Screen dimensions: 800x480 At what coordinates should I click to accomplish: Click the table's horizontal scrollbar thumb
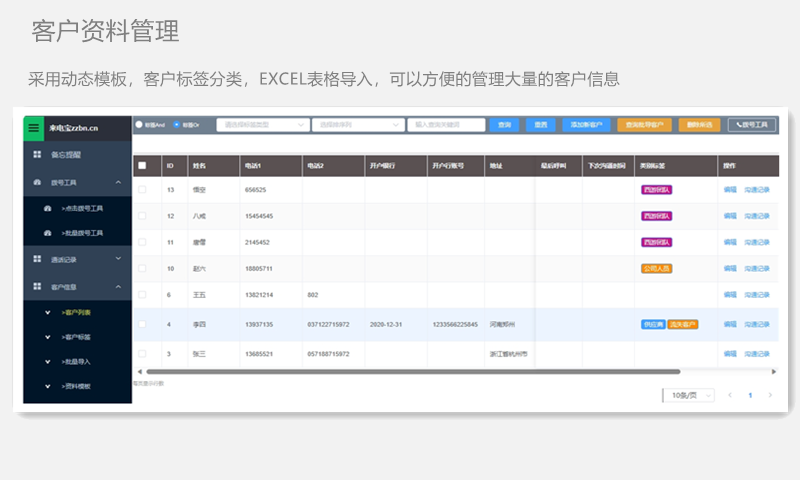pyautogui.click(x=413, y=372)
